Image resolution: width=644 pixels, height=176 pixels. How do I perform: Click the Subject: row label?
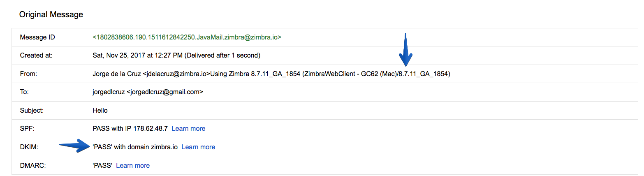click(x=32, y=110)
